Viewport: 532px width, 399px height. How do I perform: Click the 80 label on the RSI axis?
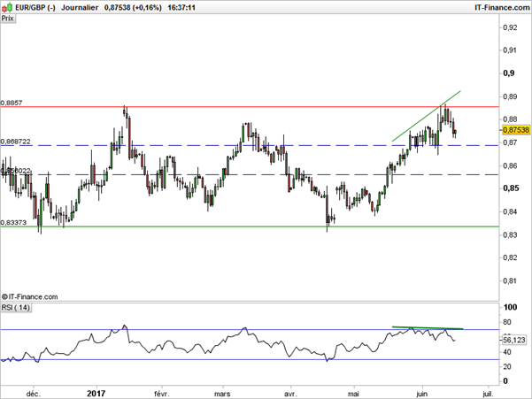tap(507, 322)
